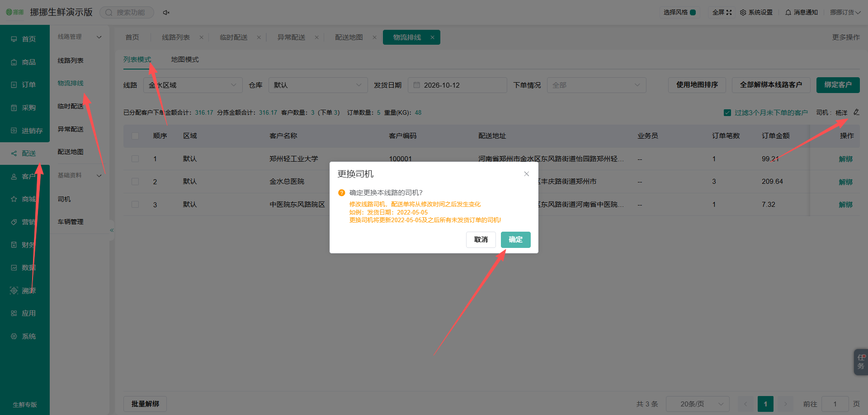Check the row for 中医院东风路院区
The image size is (868, 415).
(x=135, y=205)
